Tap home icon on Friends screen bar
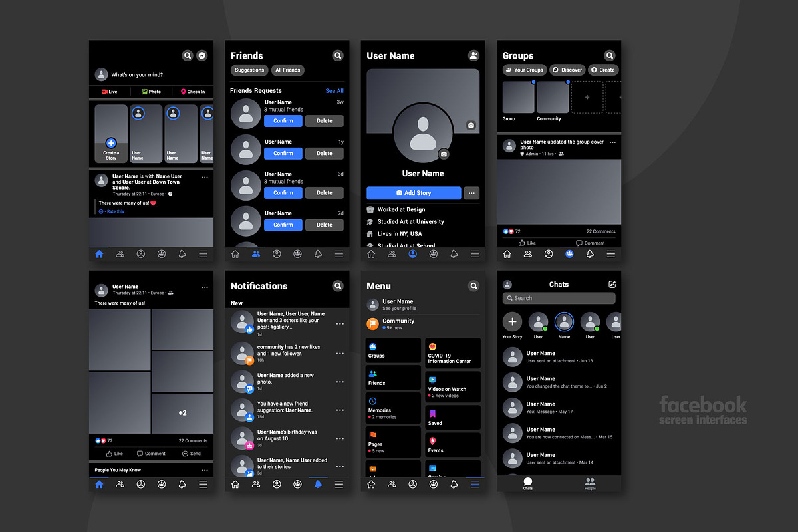Viewport: 798px width, 532px height. [235, 254]
